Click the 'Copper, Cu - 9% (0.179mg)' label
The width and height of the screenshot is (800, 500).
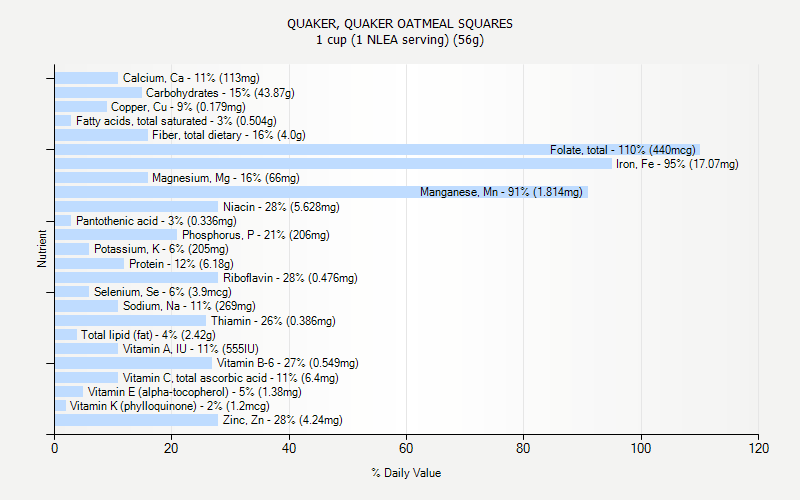[x=178, y=107]
